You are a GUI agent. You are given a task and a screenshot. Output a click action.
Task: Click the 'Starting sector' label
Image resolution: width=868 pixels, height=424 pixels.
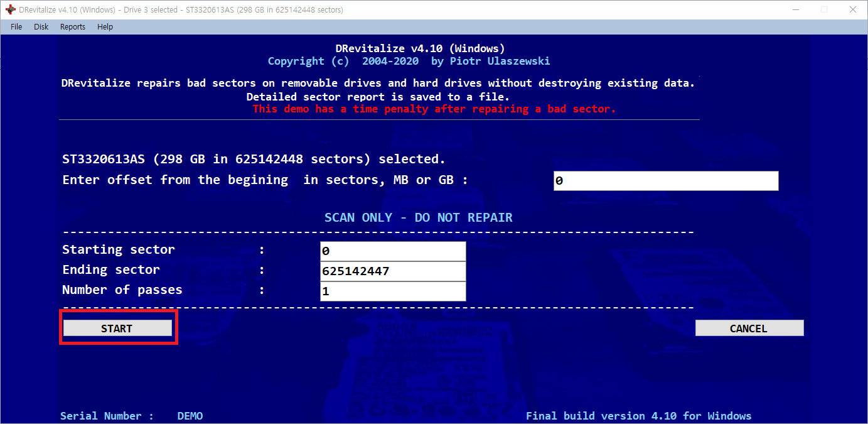(119, 249)
